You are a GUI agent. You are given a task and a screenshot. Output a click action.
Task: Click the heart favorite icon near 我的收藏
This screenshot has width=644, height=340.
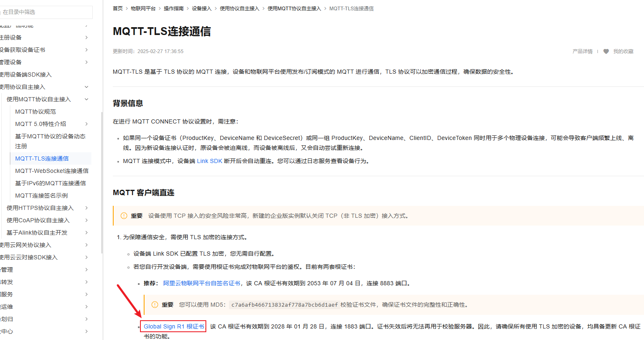606,51
